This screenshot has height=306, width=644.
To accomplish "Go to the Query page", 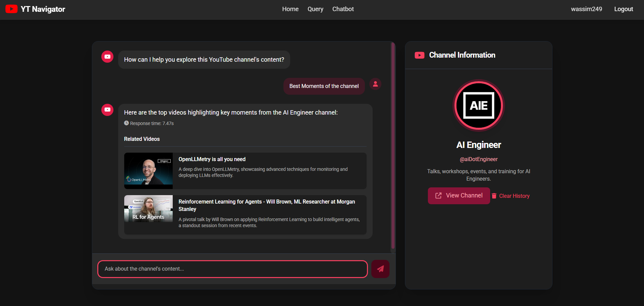I will (315, 9).
